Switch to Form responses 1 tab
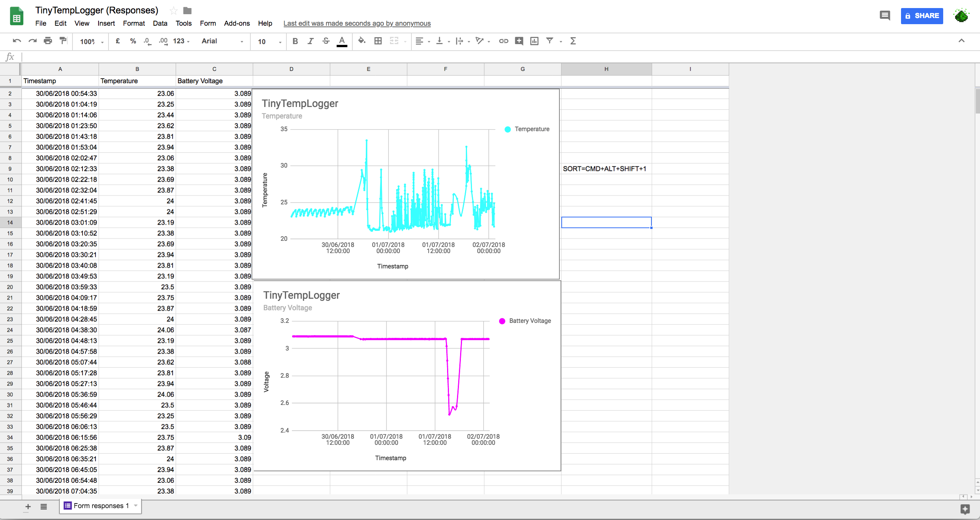The width and height of the screenshot is (980, 520). [100, 506]
